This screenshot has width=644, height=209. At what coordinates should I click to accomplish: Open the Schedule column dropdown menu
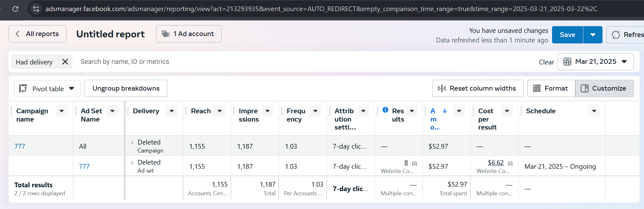594,111
